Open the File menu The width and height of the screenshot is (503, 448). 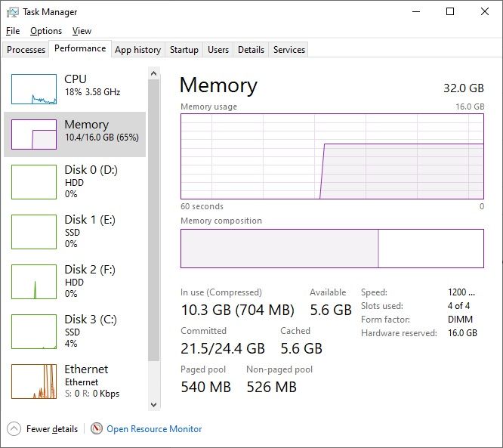tap(13, 31)
